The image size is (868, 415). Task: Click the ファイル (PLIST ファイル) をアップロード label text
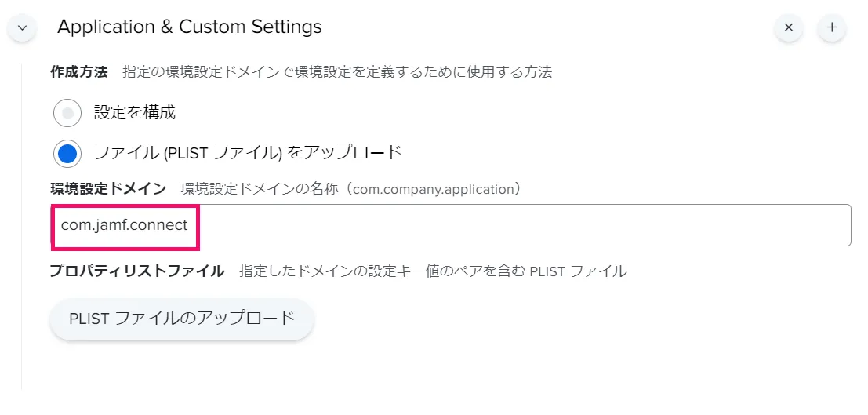coord(248,153)
